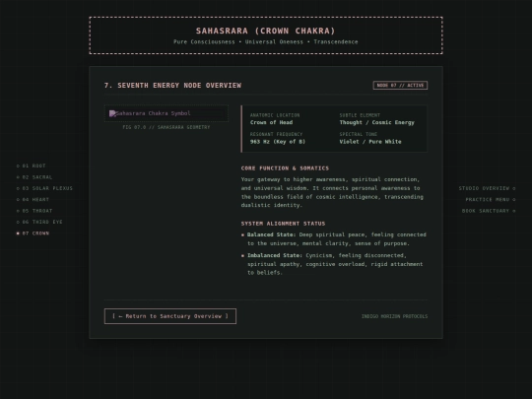Click the Core Function & Somatics heading
The height and width of the screenshot is (399, 532).
click(x=285, y=168)
